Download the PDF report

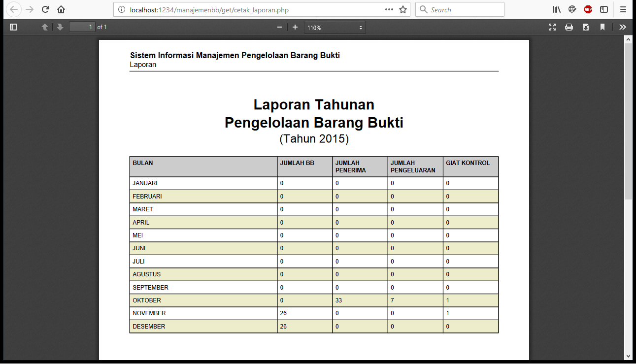tap(586, 27)
